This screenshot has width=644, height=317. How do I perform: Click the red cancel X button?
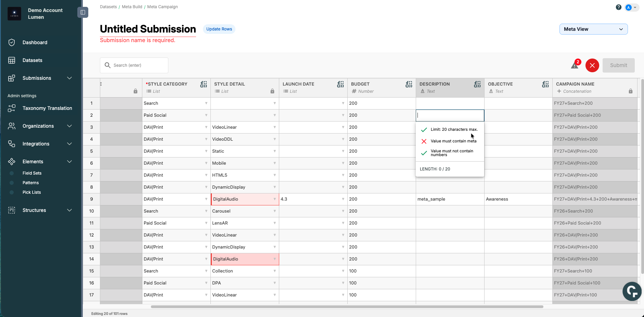(592, 65)
